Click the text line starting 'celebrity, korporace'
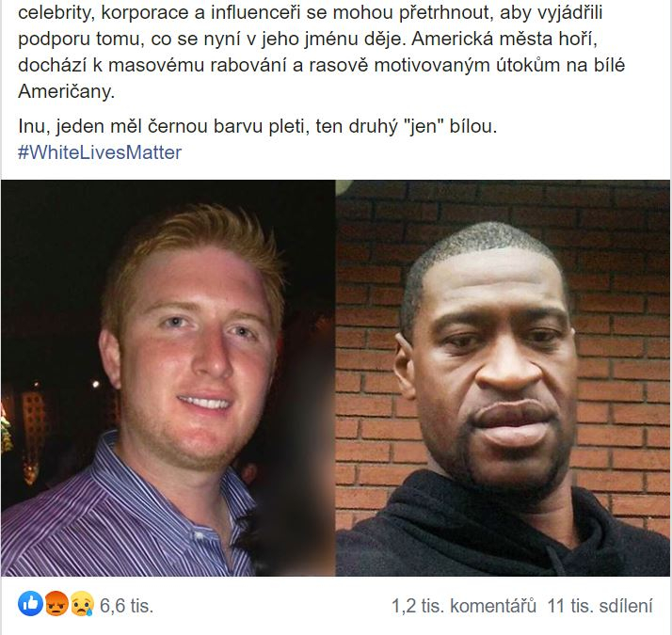Viewport: 672px width, 635px height. pyautogui.click(x=311, y=13)
